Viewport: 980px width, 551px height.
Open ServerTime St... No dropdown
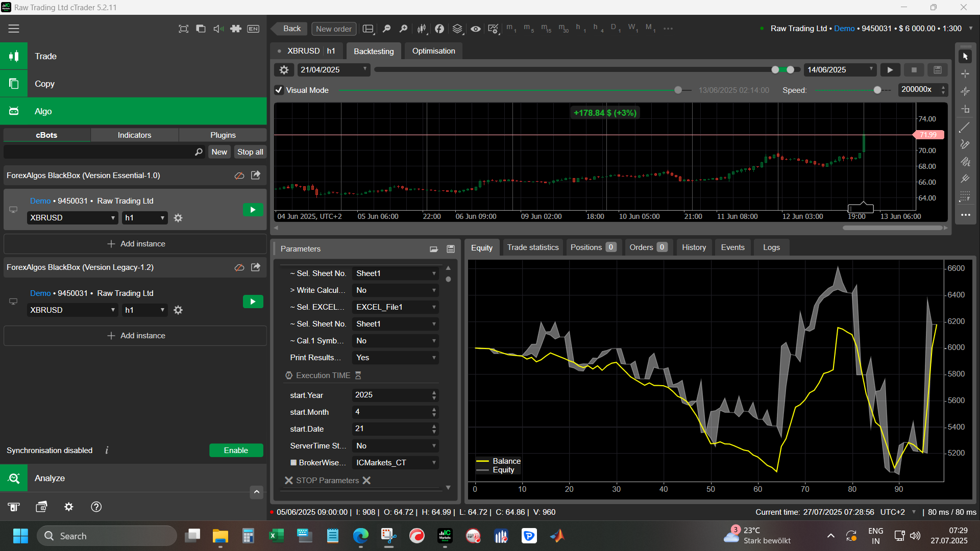(x=396, y=446)
